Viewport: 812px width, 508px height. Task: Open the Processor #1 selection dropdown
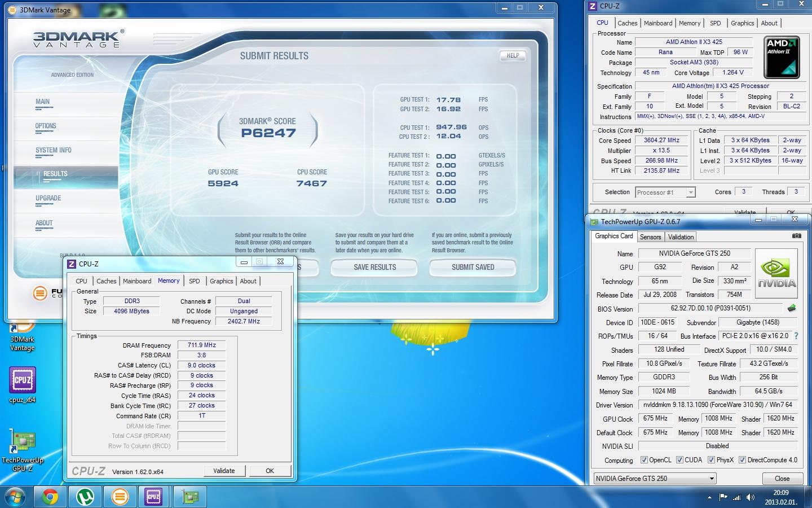click(665, 192)
